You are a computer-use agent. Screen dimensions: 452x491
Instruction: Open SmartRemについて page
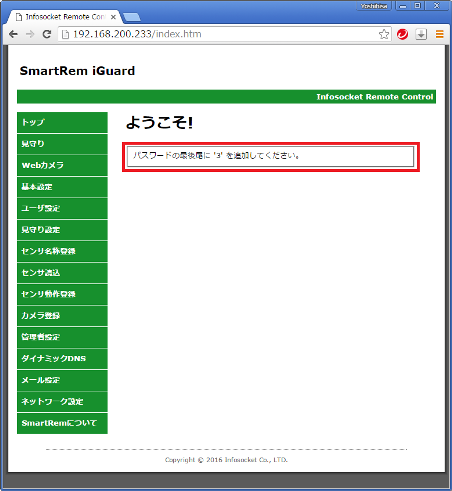[62, 423]
